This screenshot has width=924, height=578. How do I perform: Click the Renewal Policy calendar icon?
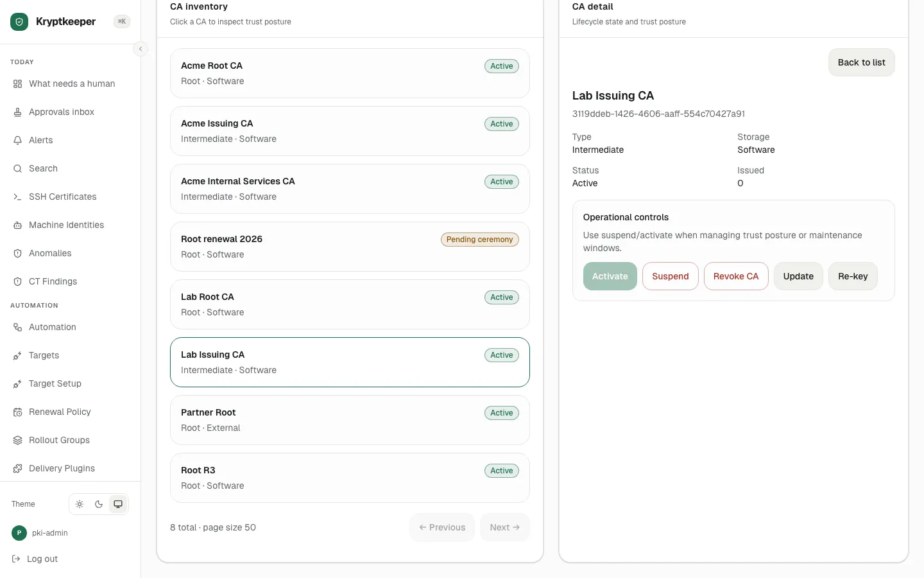[x=17, y=412]
